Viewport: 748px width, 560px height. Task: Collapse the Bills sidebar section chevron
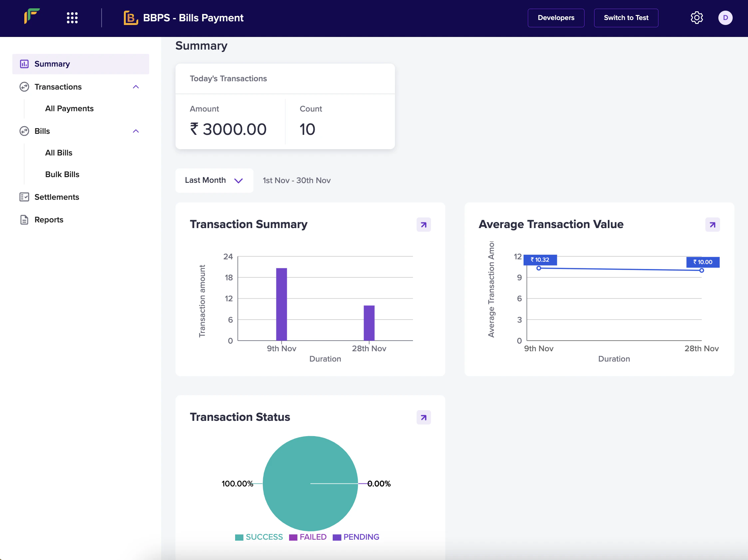136,131
